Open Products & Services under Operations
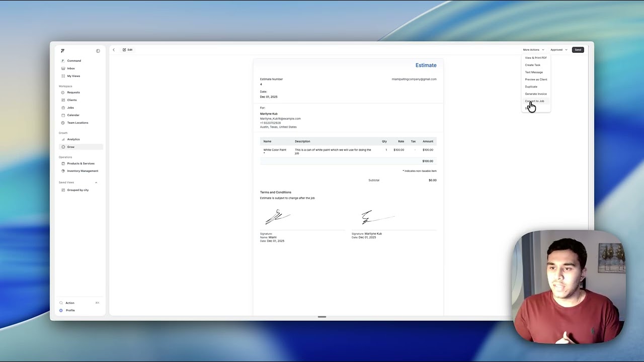The height and width of the screenshot is (362, 644). coord(80,163)
